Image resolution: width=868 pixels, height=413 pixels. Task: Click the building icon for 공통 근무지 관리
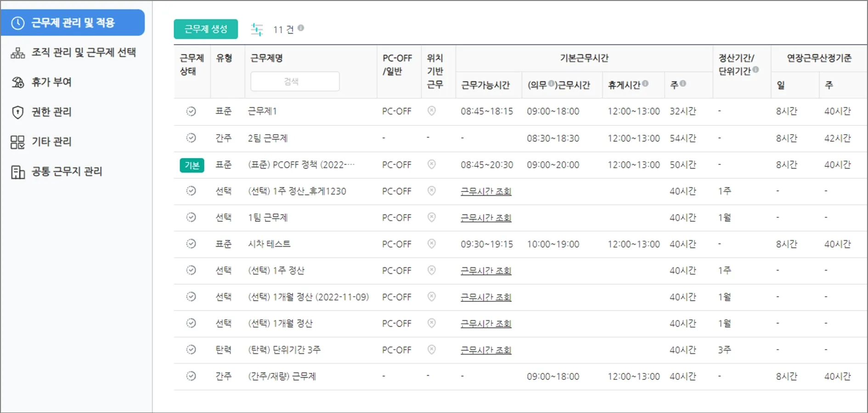[17, 172]
